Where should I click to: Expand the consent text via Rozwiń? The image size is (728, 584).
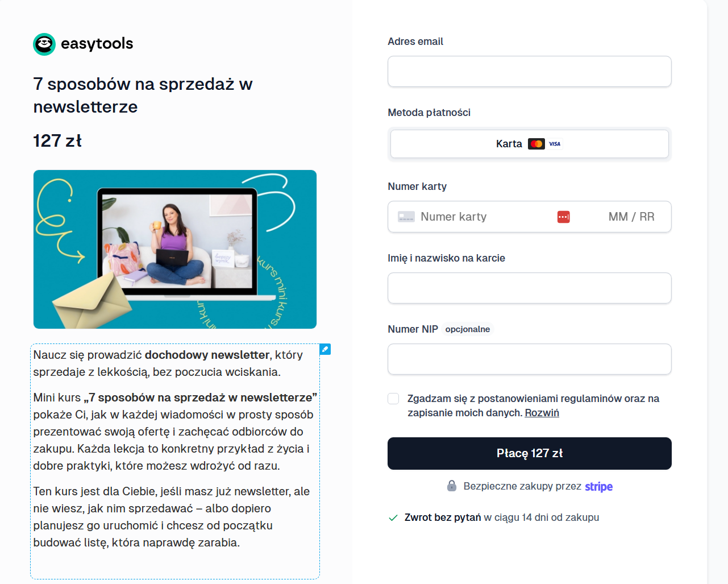pyautogui.click(x=542, y=413)
